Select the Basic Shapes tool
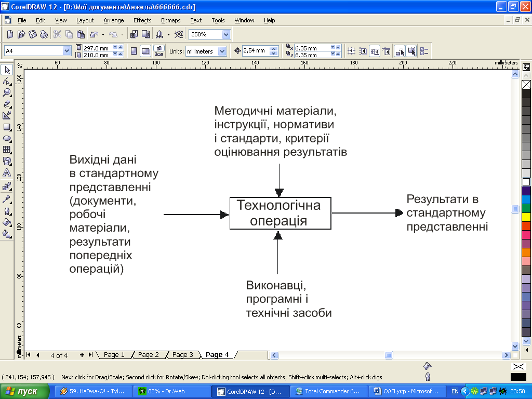This screenshot has width=532, height=399. pyautogui.click(x=7, y=161)
